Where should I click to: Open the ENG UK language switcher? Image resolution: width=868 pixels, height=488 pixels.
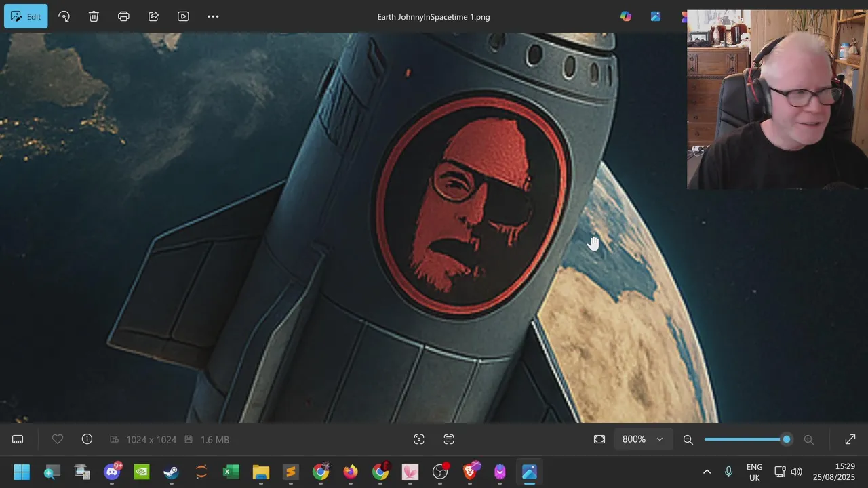click(754, 472)
